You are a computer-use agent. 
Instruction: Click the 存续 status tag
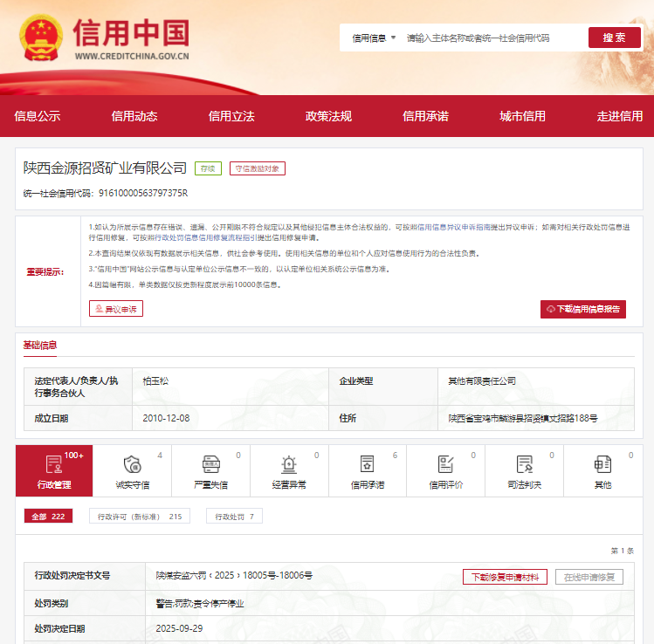point(208,168)
